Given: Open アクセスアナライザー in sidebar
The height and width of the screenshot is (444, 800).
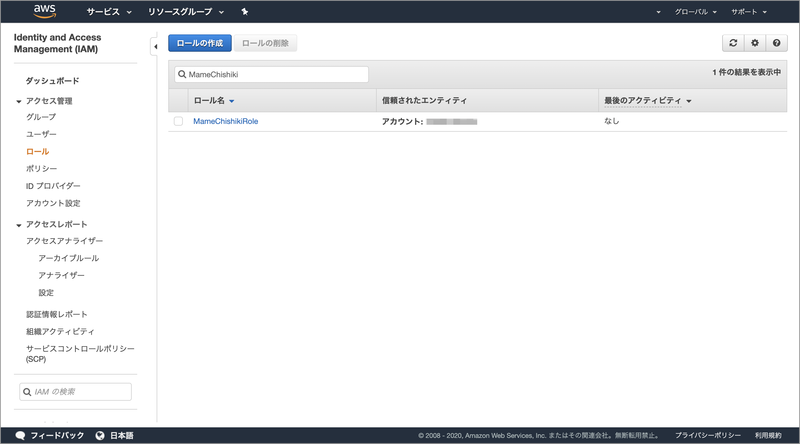Looking at the screenshot, I should tap(64, 241).
